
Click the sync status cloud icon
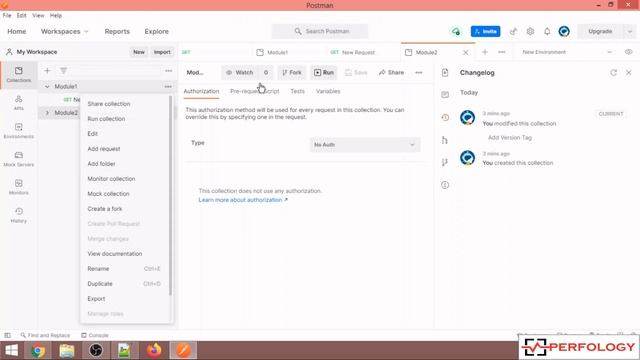(x=456, y=31)
